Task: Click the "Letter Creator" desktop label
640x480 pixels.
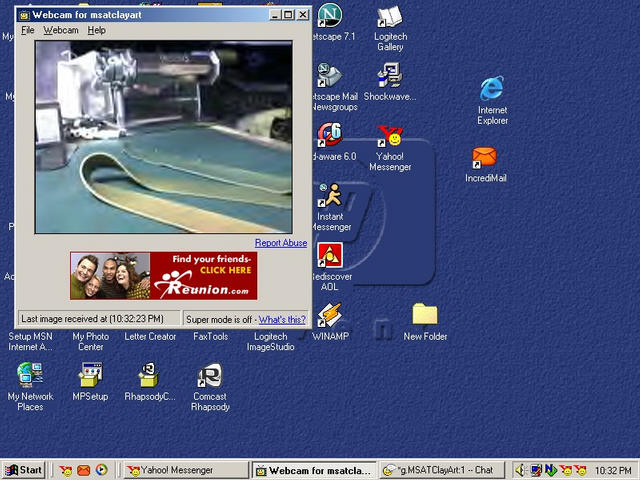Action: (x=150, y=337)
